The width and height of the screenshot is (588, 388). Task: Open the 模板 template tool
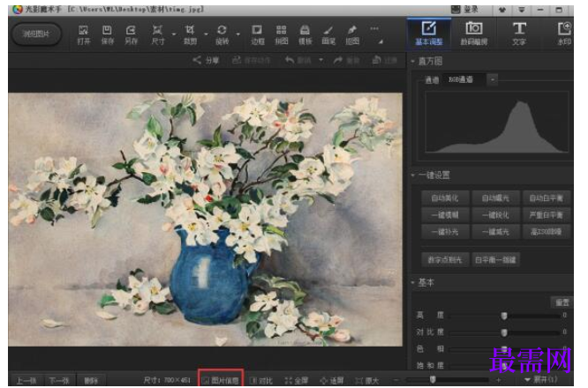pyautogui.click(x=305, y=35)
